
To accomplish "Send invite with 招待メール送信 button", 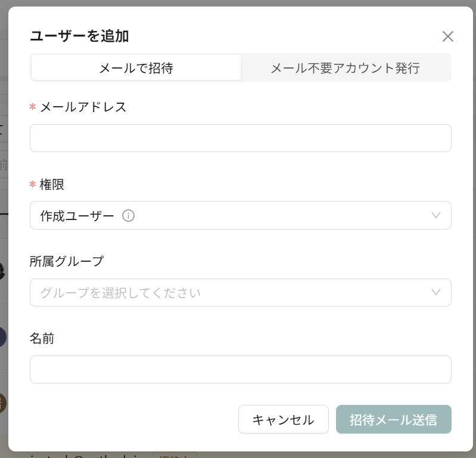I will point(393,419).
